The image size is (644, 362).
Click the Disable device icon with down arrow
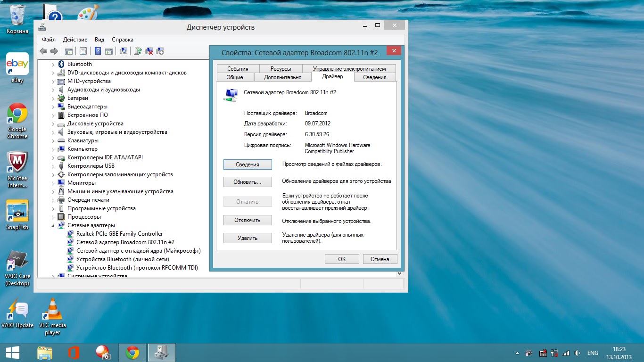(x=160, y=51)
